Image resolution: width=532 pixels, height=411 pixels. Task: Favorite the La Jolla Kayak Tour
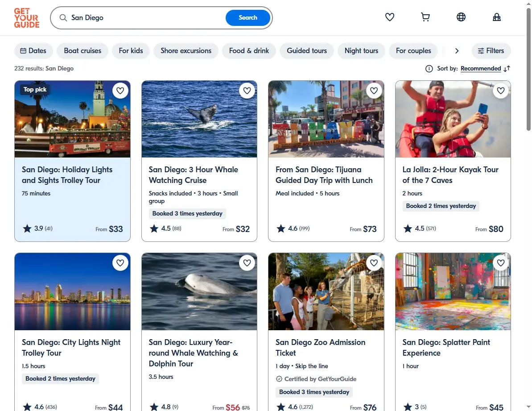coord(501,91)
